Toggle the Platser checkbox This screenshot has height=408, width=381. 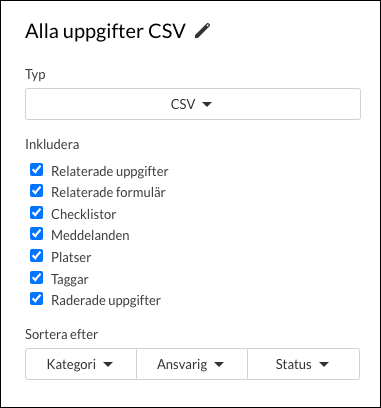[36, 256]
